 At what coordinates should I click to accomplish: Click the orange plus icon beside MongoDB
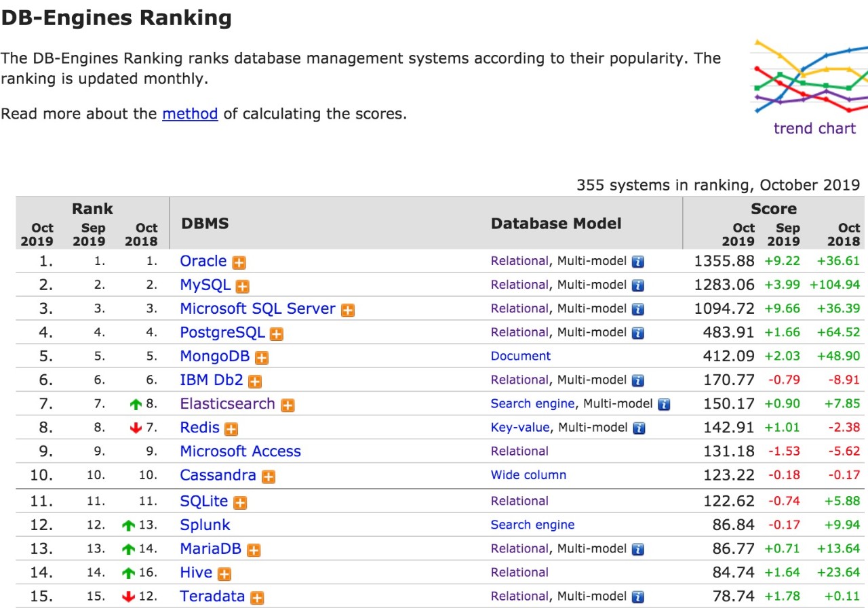tap(262, 358)
